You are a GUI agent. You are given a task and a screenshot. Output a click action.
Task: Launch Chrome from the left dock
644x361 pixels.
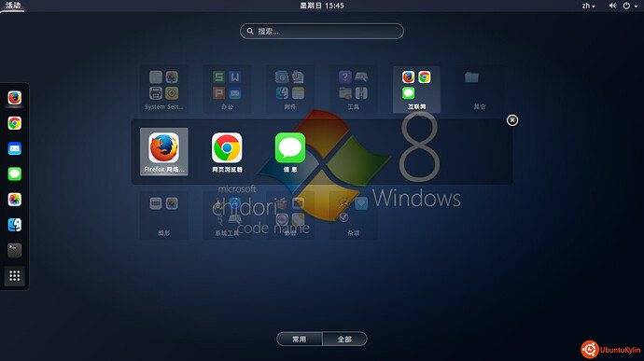[x=14, y=123]
